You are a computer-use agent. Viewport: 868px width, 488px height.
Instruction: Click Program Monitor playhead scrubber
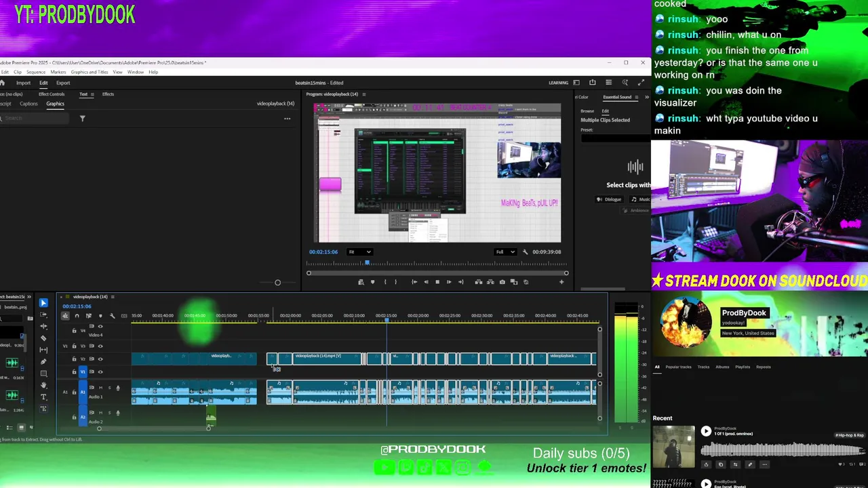pyautogui.click(x=368, y=263)
